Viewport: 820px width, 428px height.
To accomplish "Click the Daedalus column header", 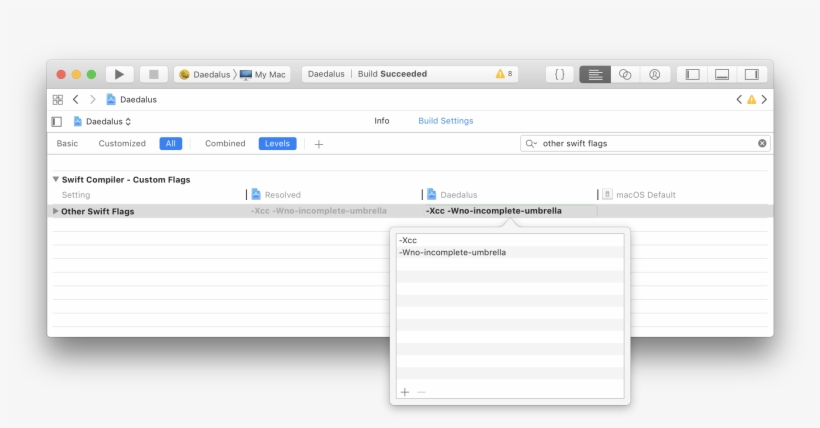I will (452, 195).
